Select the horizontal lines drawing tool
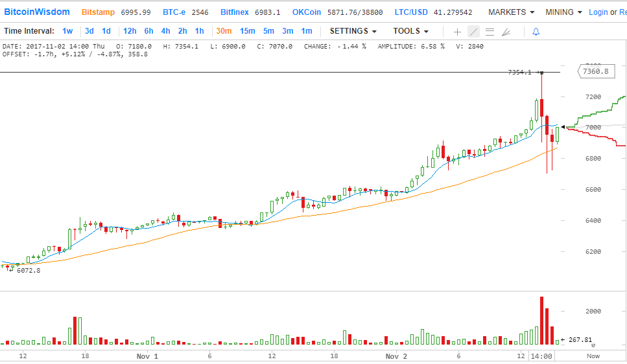Image resolution: width=627 pixels, height=364 pixels. tap(490, 32)
